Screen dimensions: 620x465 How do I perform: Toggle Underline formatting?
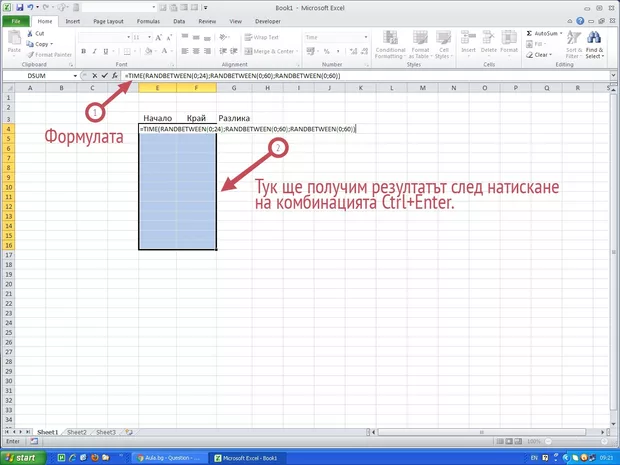(x=106, y=51)
